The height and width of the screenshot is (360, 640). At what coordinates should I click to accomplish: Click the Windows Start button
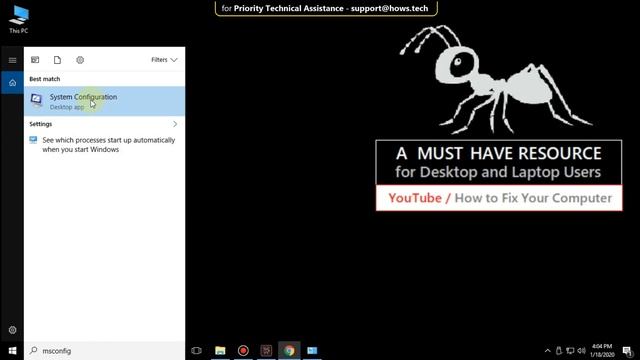12,351
